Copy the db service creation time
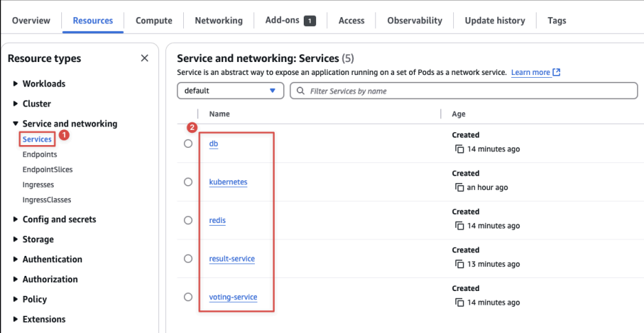Screen dimensions: 644x333 459,149
